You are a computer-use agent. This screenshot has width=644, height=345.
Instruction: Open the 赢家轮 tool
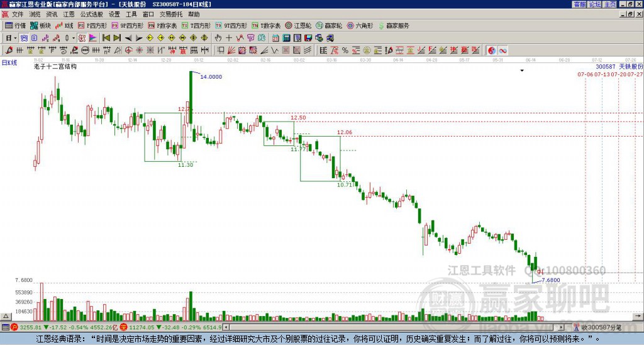click(x=329, y=25)
